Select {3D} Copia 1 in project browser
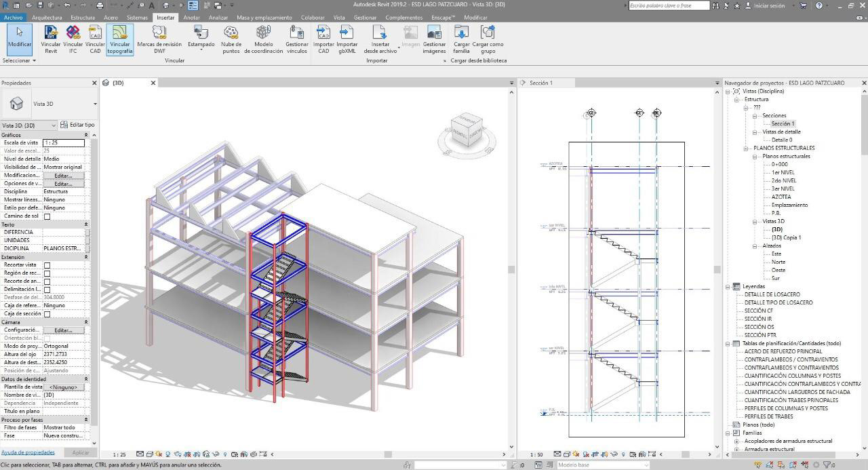The image size is (868, 470). point(787,237)
